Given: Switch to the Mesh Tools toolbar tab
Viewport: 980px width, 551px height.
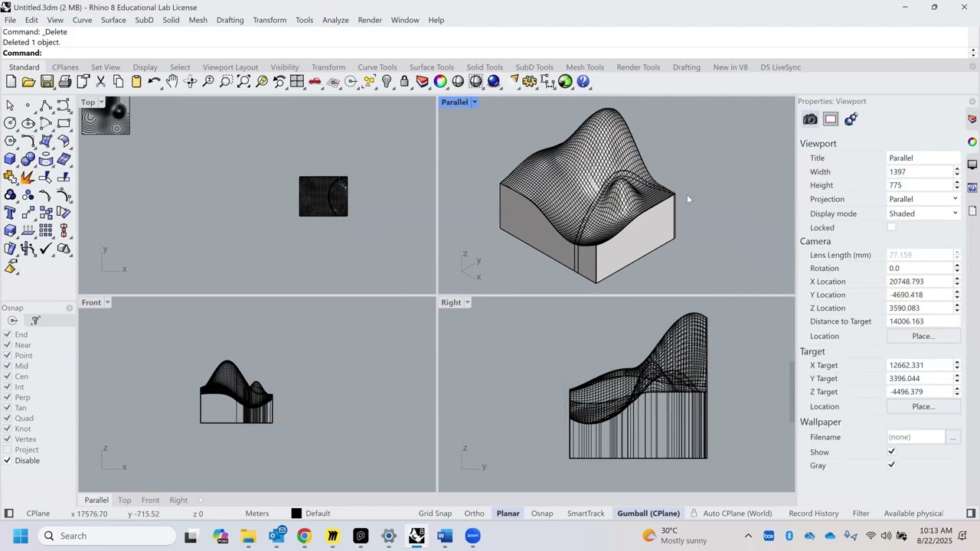Looking at the screenshot, I should pyautogui.click(x=585, y=67).
